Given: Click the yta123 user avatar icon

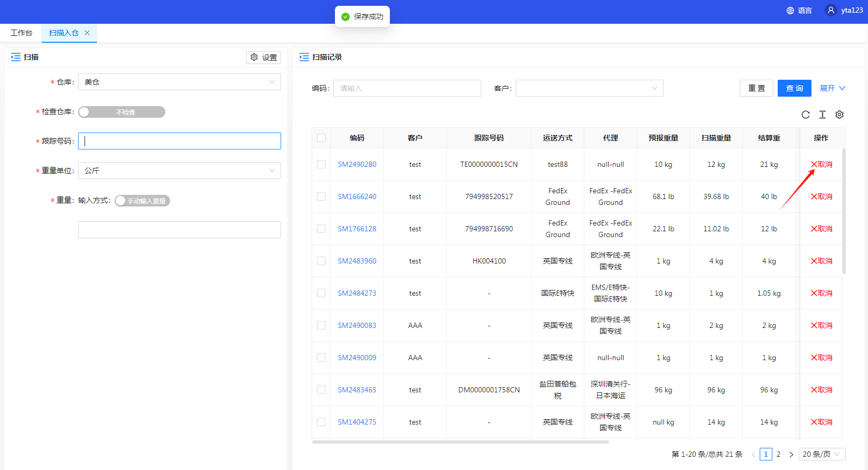Looking at the screenshot, I should pos(831,10).
